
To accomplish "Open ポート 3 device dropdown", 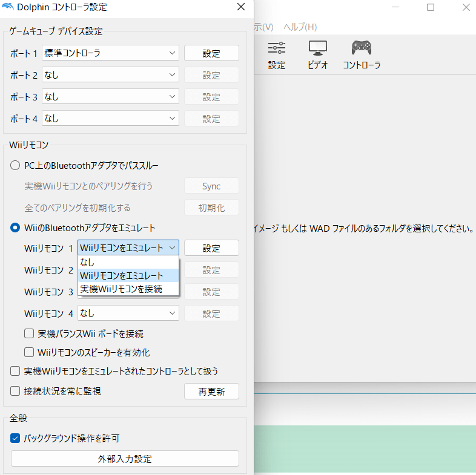I will (110, 97).
